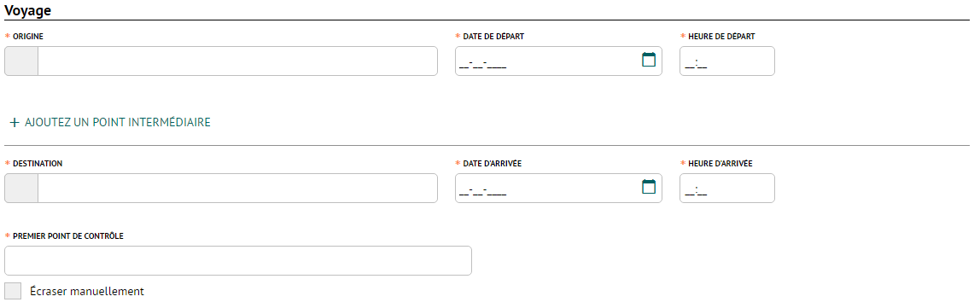Click into the Date d'arrivée field
Screen dimensions: 980x308
pos(547,188)
